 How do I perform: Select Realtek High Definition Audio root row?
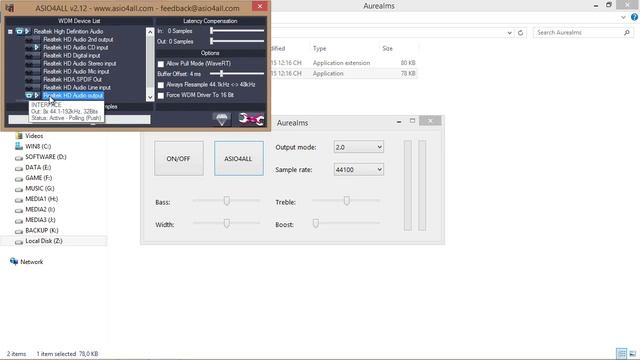[x=68, y=31]
